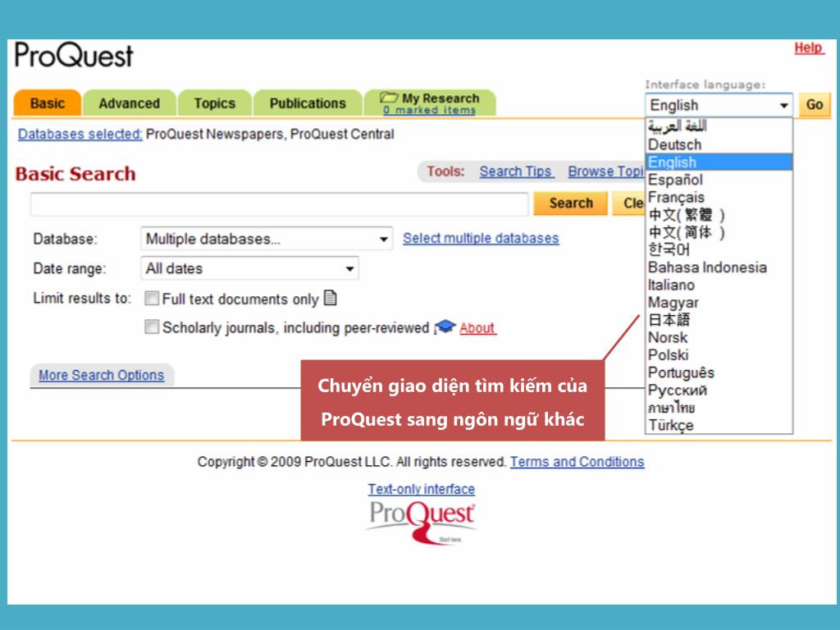Open the Browse Topics tool link
The height and width of the screenshot is (630, 840).
pyautogui.click(x=606, y=171)
